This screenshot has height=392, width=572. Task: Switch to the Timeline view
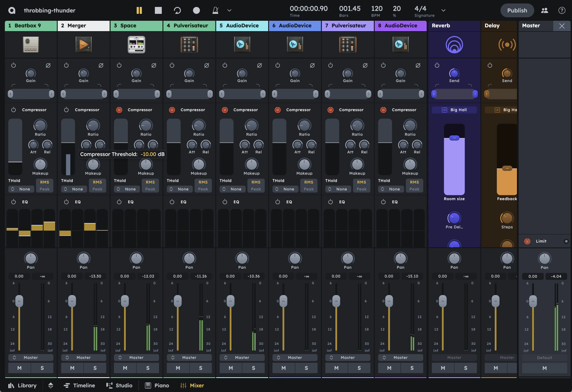[79, 385]
